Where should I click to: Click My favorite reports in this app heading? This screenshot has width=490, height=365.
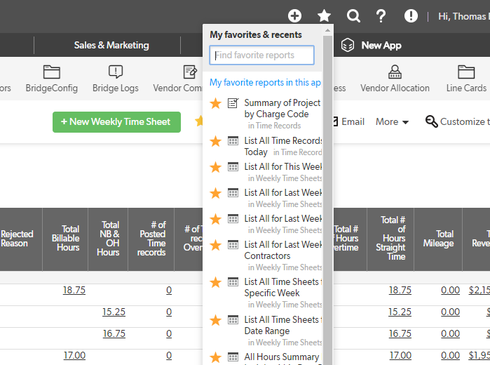265,82
